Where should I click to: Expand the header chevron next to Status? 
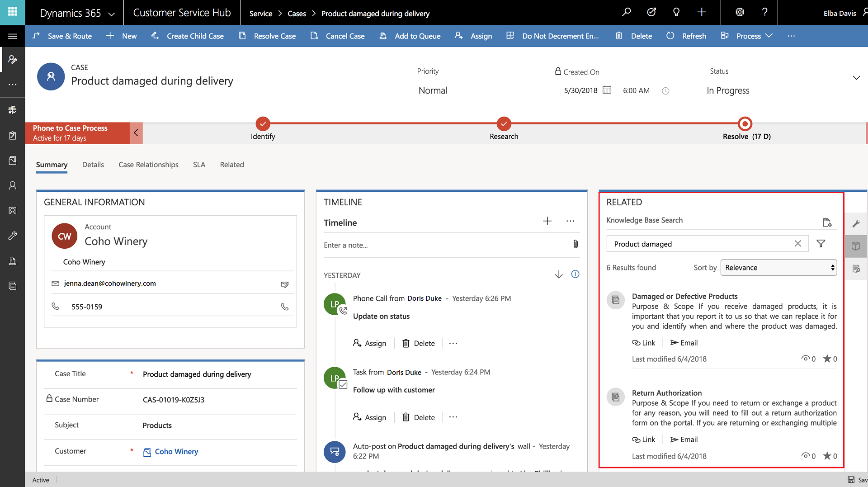click(856, 78)
